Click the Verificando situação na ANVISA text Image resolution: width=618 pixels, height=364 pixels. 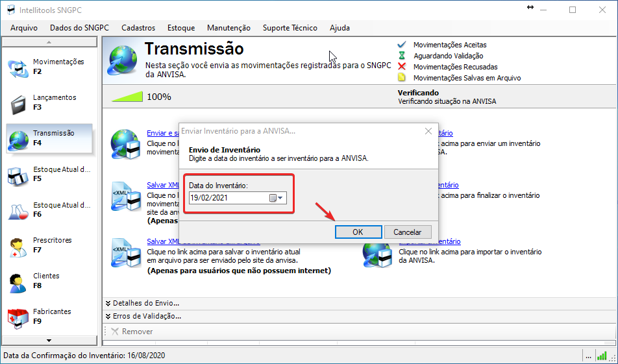(447, 101)
